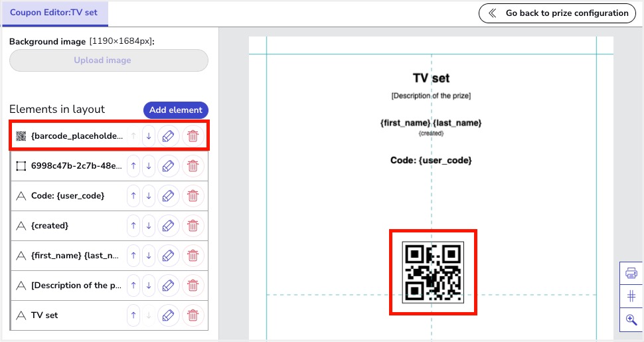Viewport: 644px width, 342px height.
Task: Select the {first_name} {last_n... row label
Action: coord(75,256)
